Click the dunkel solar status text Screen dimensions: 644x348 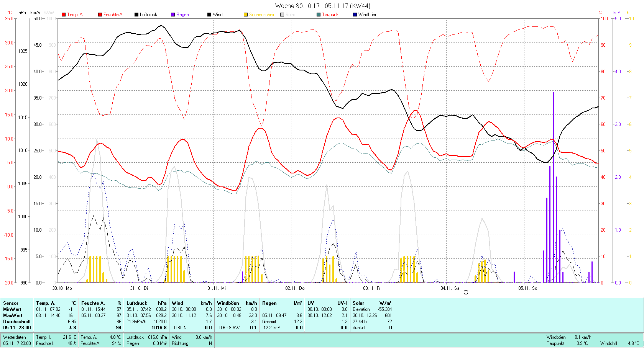pyautogui.click(x=359, y=327)
